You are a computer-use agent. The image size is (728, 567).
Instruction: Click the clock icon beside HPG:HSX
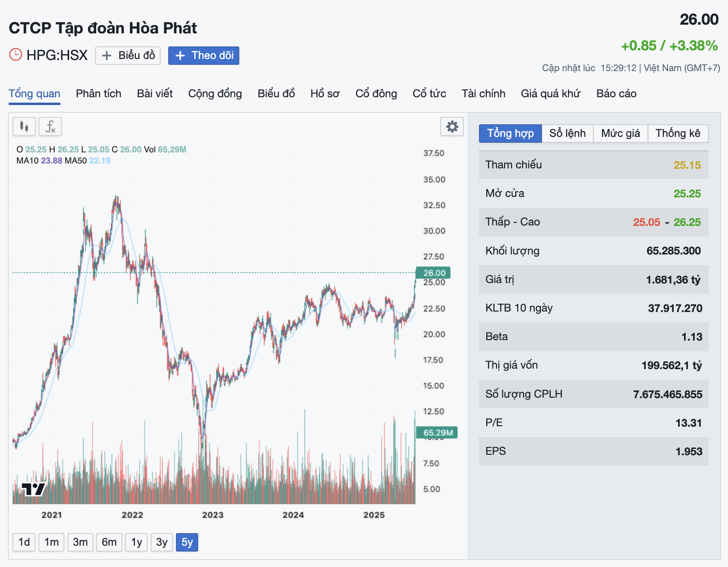15,55
